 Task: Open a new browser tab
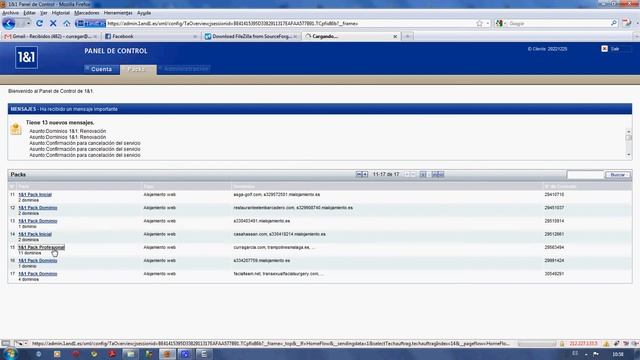tap(407, 36)
